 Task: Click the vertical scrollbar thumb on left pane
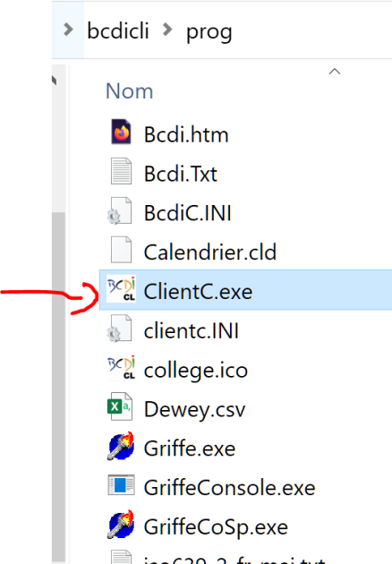click(58, 389)
